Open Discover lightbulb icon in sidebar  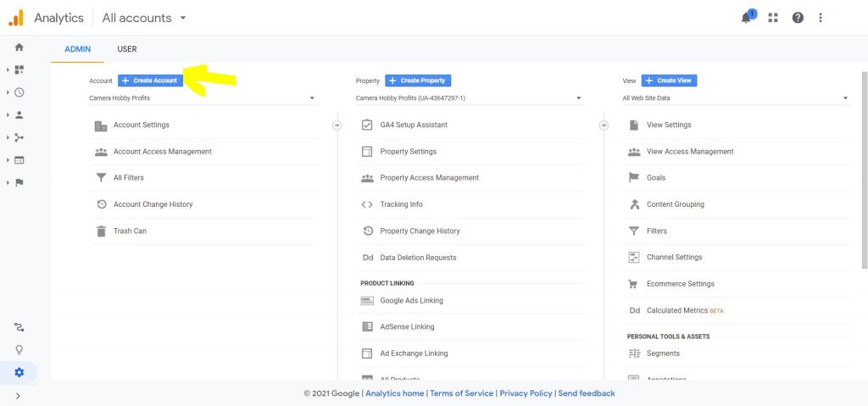click(x=19, y=350)
